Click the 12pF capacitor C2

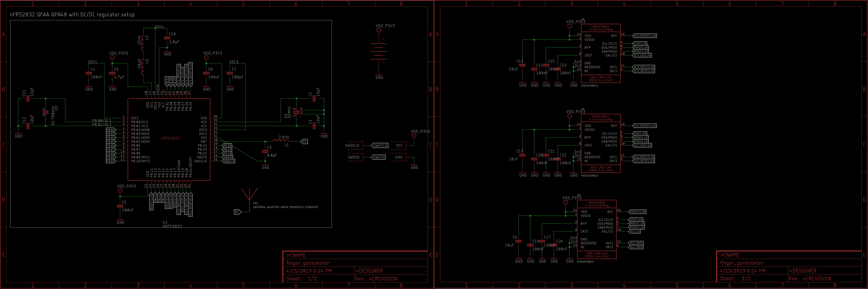[314, 126]
